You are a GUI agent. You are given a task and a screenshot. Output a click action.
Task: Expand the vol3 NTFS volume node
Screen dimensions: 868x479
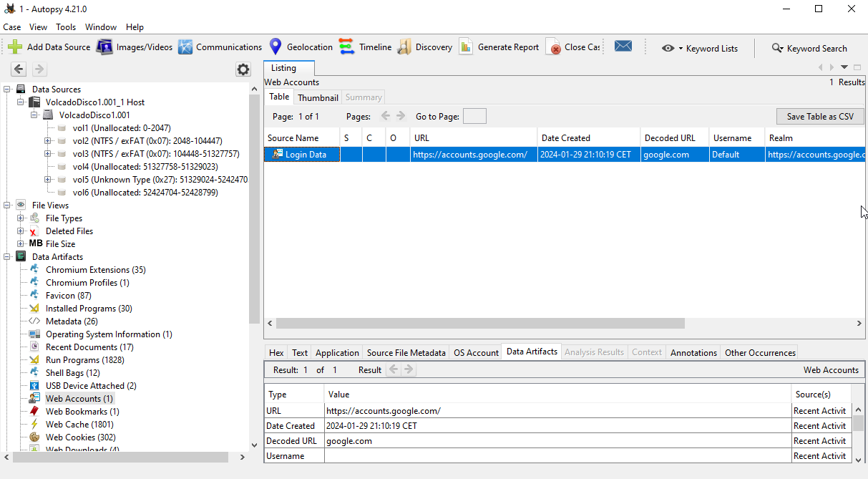48,154
